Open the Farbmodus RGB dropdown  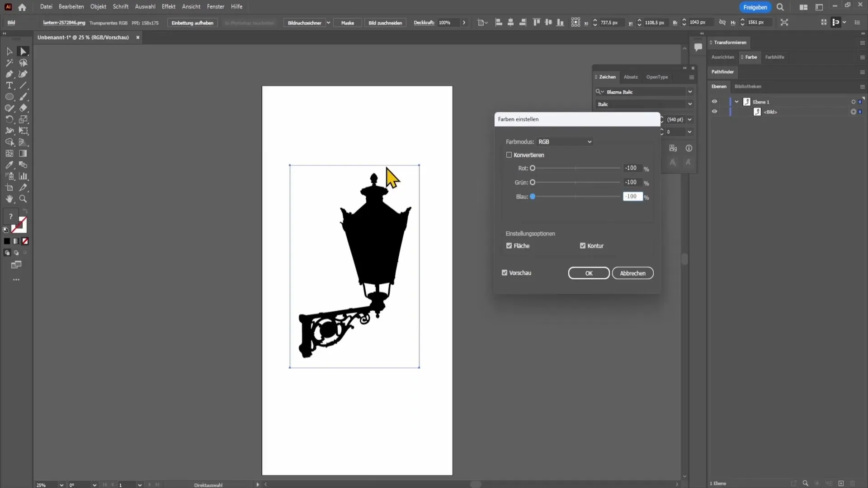pyautogui.click(x=565, y=142)
